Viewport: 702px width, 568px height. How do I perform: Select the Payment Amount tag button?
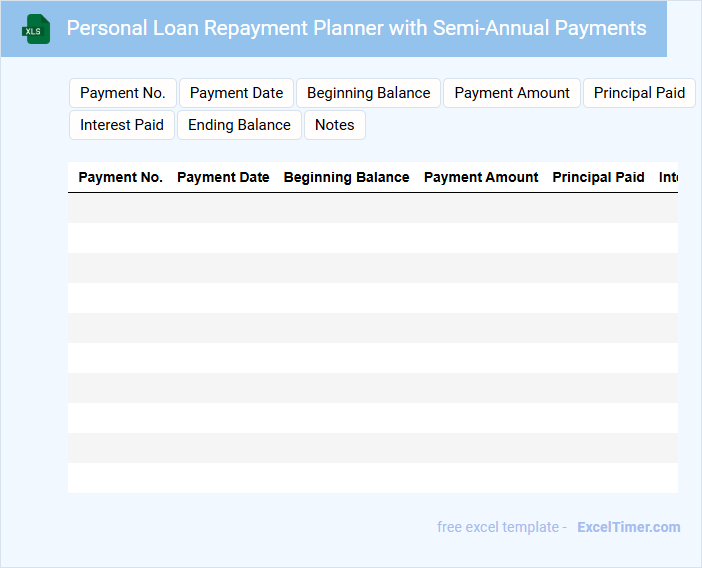(512, 93)
